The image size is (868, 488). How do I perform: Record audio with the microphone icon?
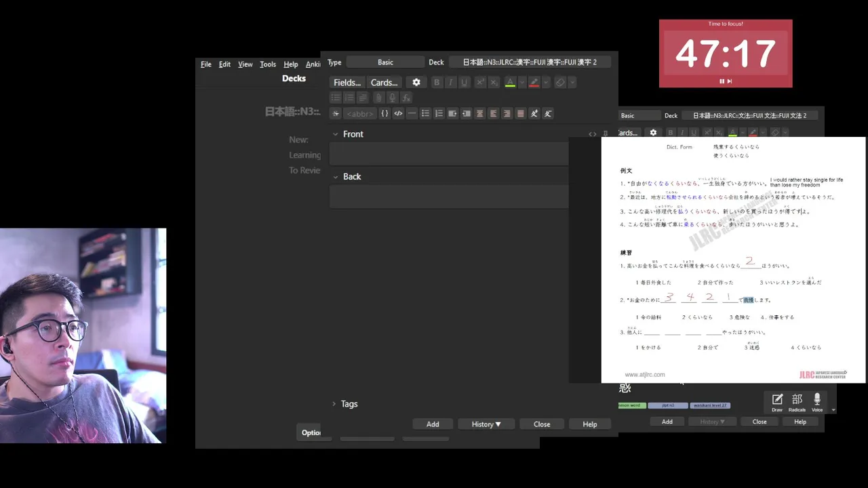393,98
